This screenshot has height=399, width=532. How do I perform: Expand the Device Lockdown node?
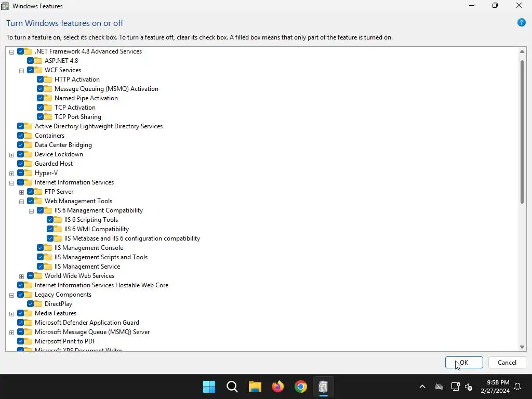click(x=11, y=155)
